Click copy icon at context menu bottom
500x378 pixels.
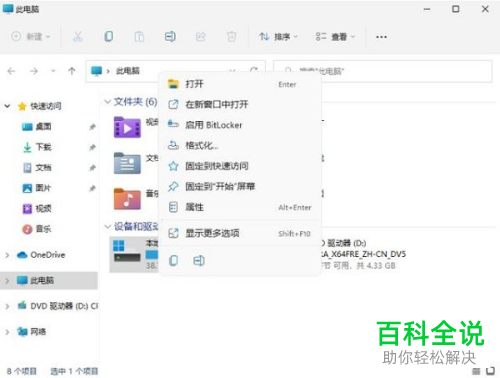pyautogui.click(x=173, y=260)
